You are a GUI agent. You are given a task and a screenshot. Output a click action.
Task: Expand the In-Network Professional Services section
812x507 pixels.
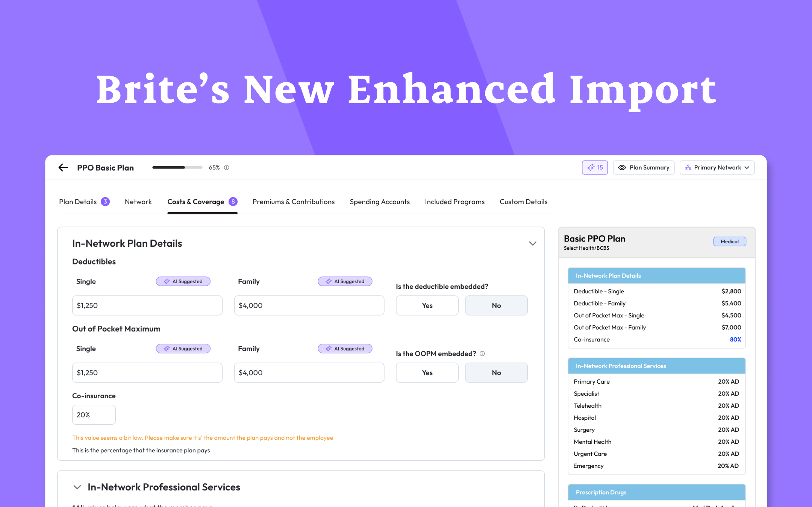click(77, 487)
